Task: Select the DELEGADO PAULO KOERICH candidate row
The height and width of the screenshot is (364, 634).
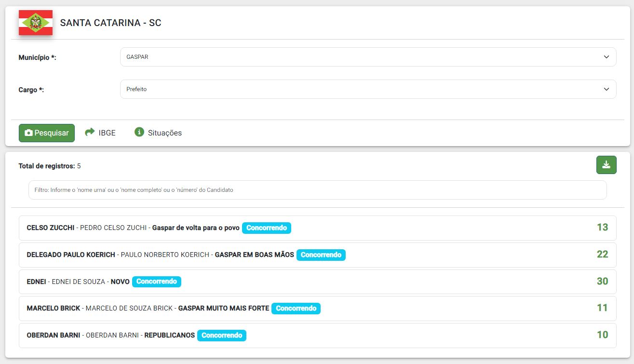Action: point(317,255)
